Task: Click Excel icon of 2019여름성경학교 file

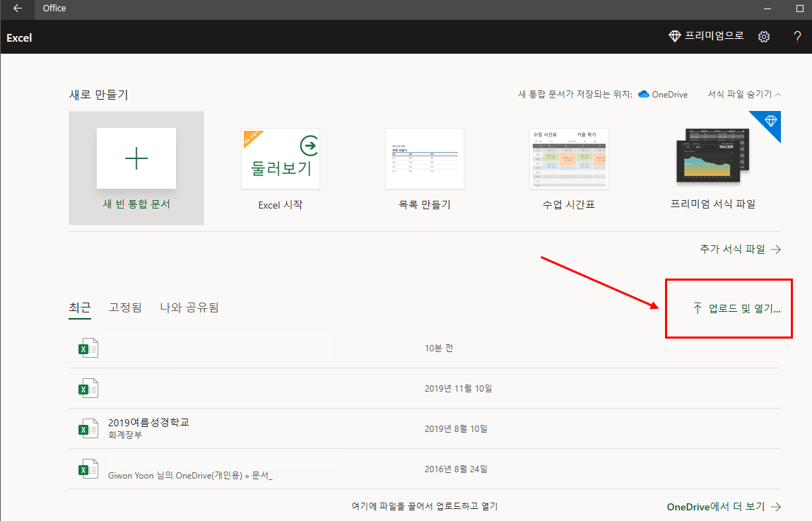Action: coord(88,429)
